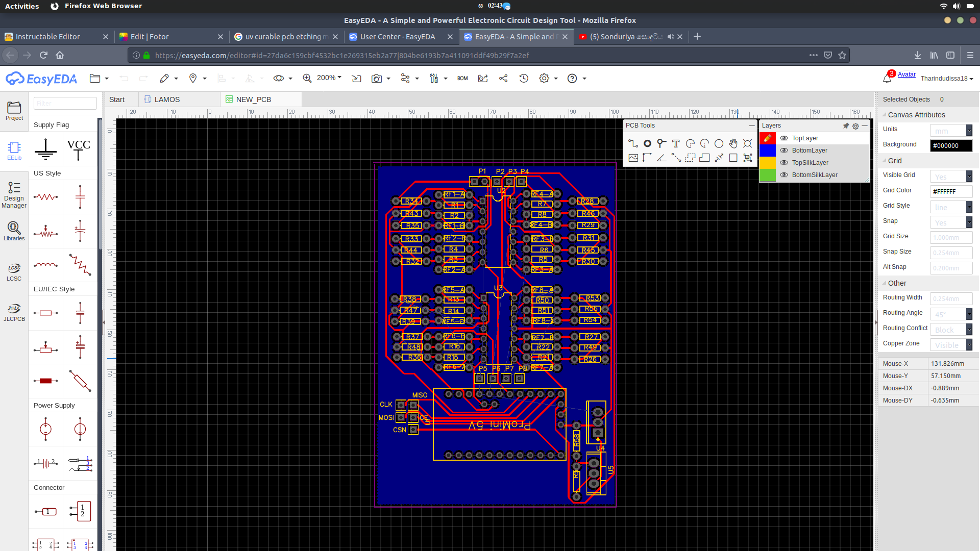Expand the Other settings section
Image resolution: width=980 pixels, height=551 pixels.
pos(885,283)
